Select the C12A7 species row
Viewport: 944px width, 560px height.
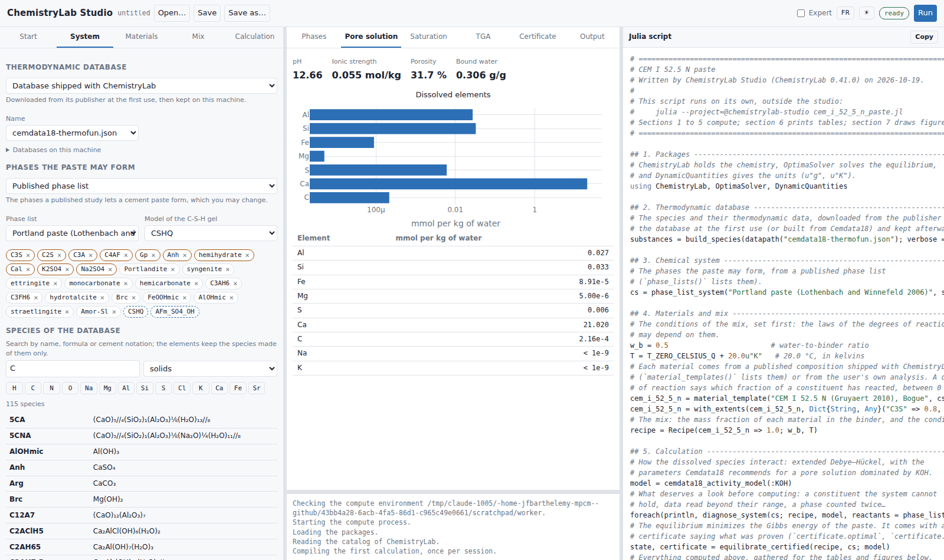click(142, 515)
